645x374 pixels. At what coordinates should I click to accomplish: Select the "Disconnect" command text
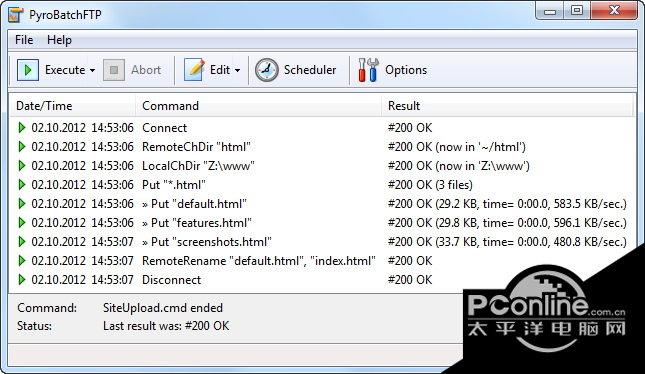[172, 280]
